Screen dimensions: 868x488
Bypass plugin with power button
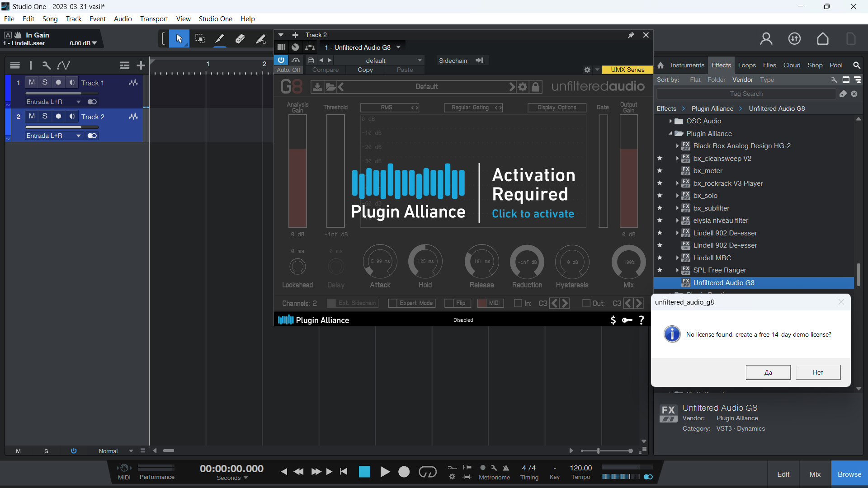[x=281, y=60]
